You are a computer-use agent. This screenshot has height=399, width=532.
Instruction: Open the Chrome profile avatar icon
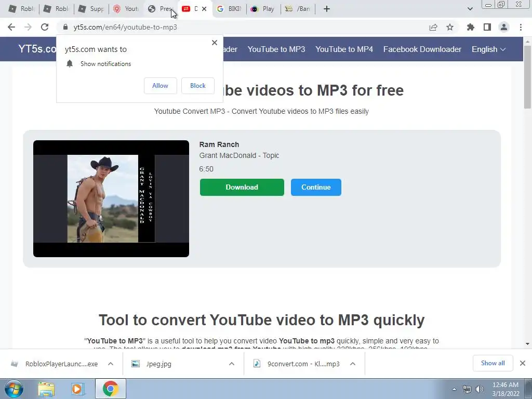(504, 27)
